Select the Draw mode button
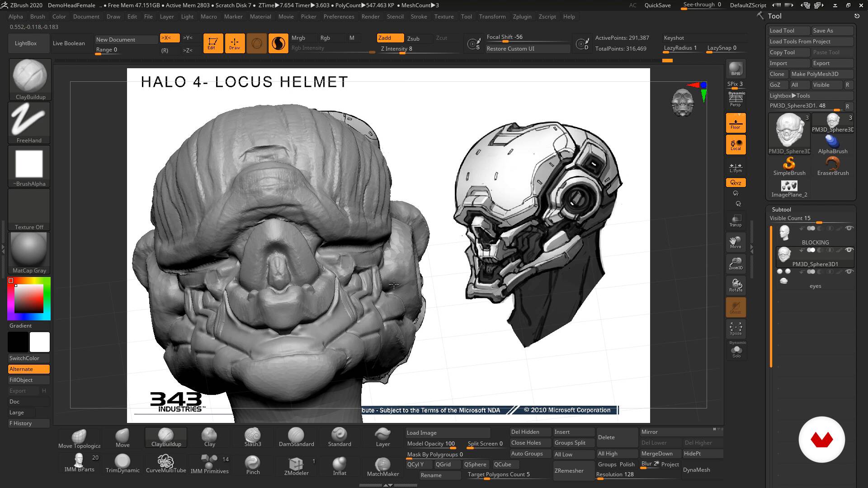868x488 pixels. [235, 43]
